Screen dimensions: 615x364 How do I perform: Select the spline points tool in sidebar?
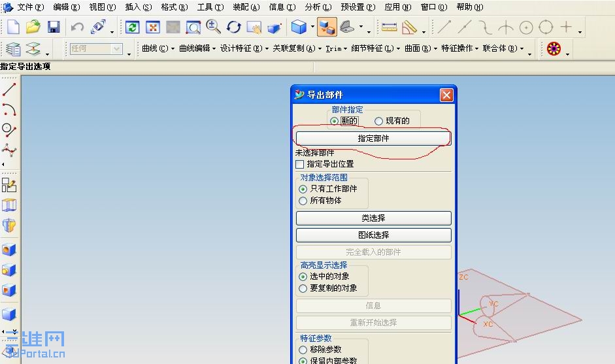coord(9,150)
